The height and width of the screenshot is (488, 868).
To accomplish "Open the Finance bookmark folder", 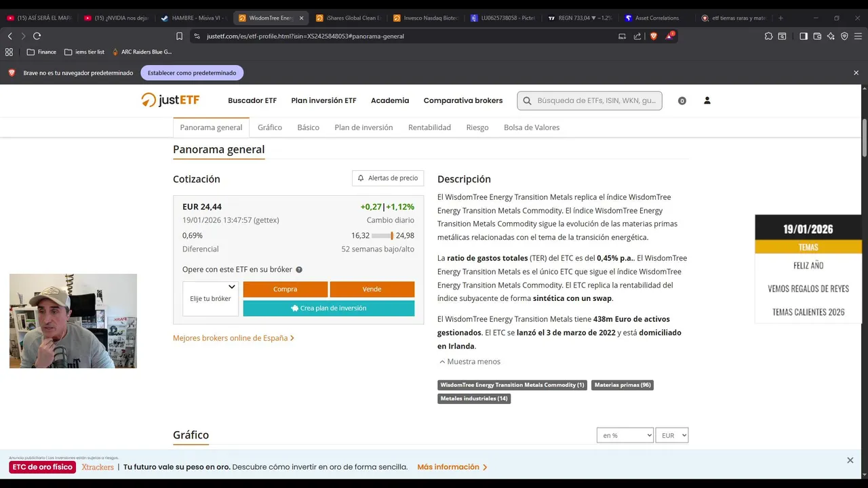I will (41, 52).
